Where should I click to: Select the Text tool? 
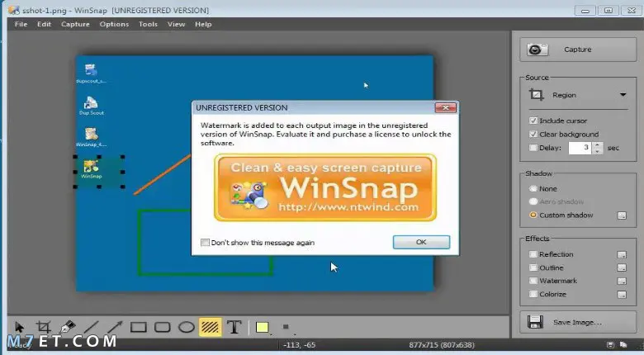pyautogui.click(x=234, y=328)
